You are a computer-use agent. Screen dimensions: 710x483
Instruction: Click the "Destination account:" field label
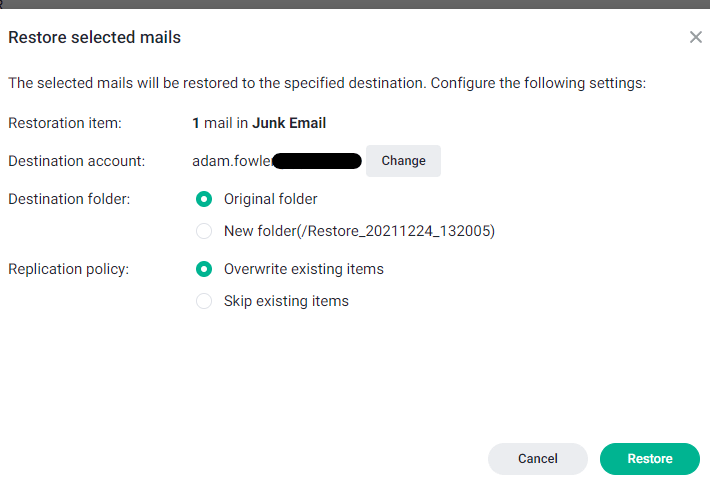[77, 161]
